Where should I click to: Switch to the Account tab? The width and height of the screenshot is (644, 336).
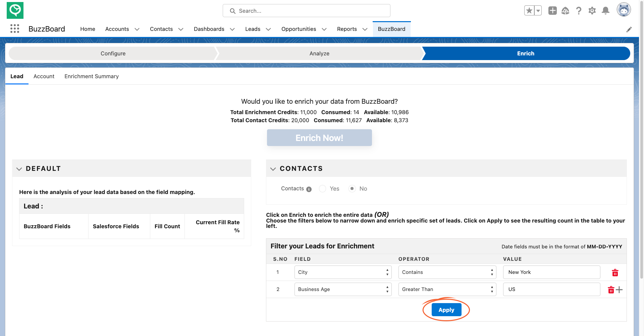pyautogui.click(x=44, y=77)
